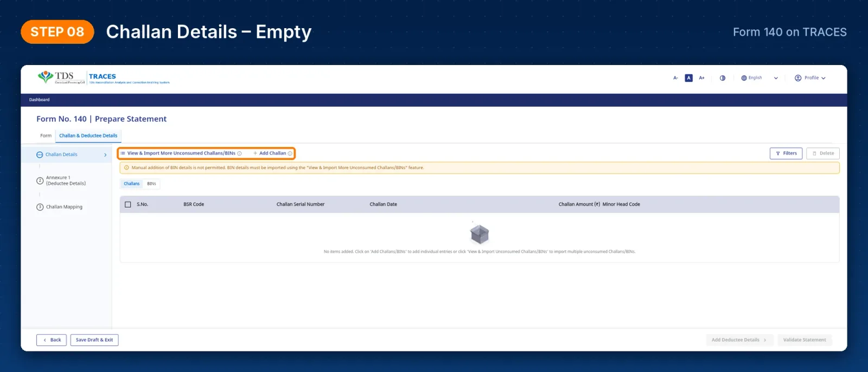Click the S.No. column header
This screenshot has height=372, width=868.
(143, 204)
